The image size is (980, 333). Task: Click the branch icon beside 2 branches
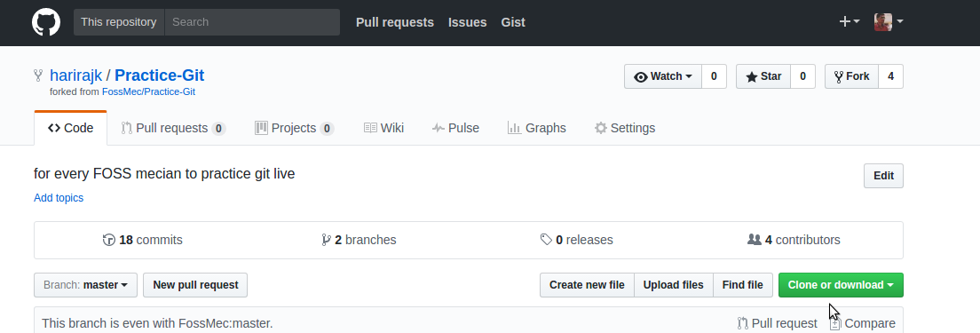(x=326, y=240)
